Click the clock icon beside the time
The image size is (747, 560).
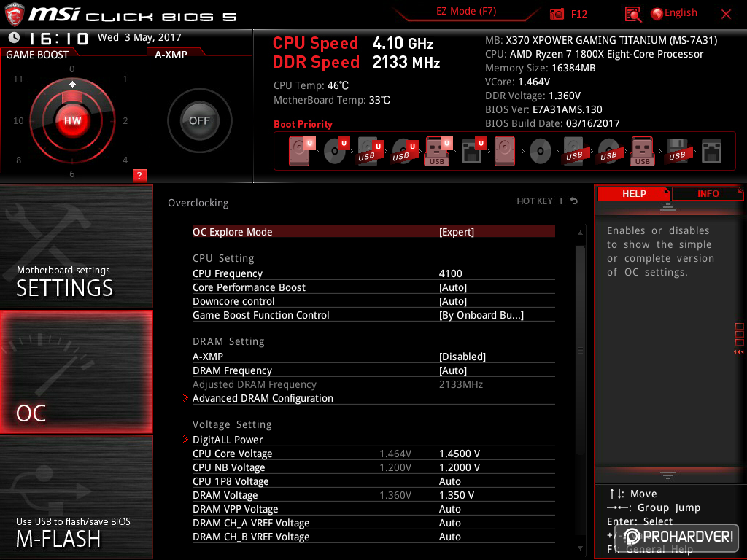[x=14, y=37]
